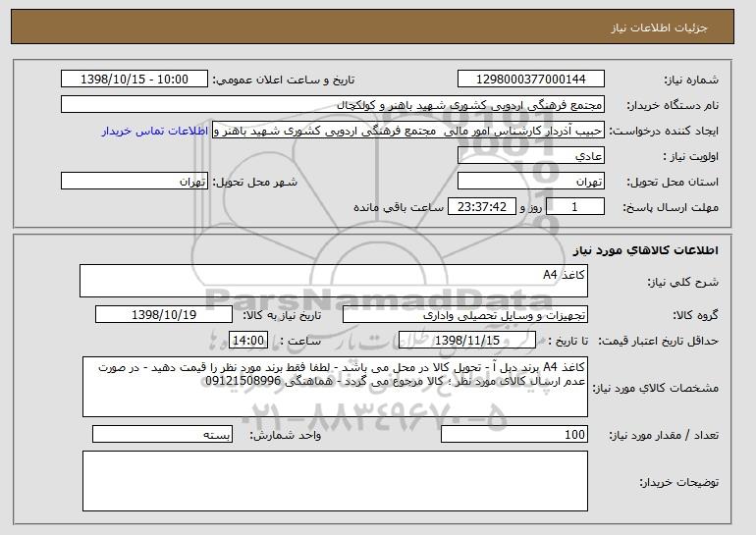Click the گروه کالا label
Screen dimensions: 756x535
tap(695, 315)
